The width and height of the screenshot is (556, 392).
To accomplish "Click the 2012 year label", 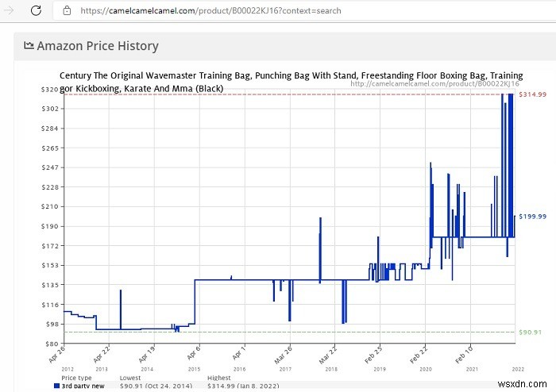I will (68, 369).
